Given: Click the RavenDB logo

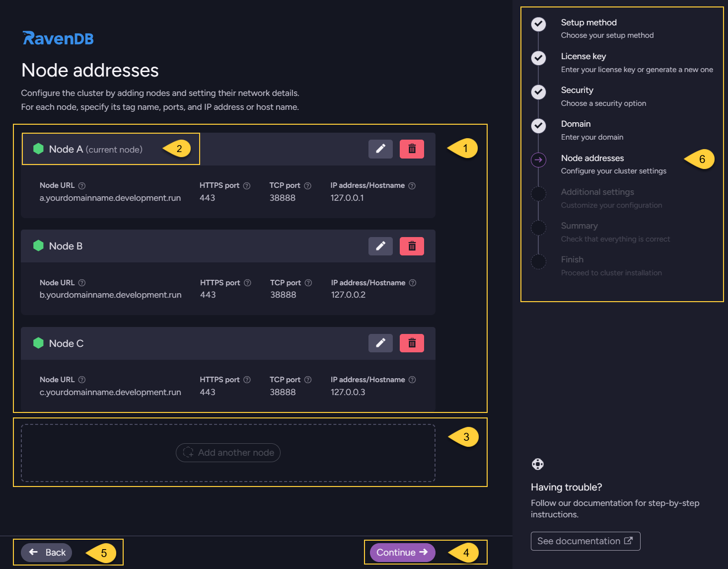Looking at the screenshot, I should pos(58,38).
